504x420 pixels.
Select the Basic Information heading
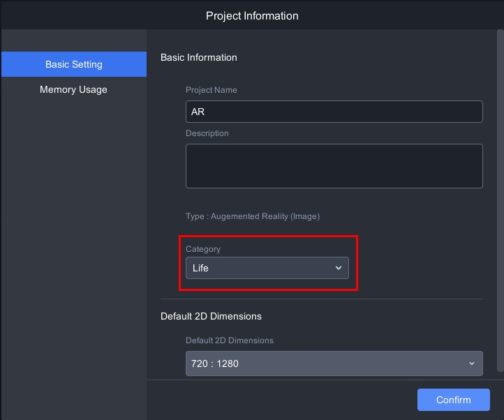[199, 57]
